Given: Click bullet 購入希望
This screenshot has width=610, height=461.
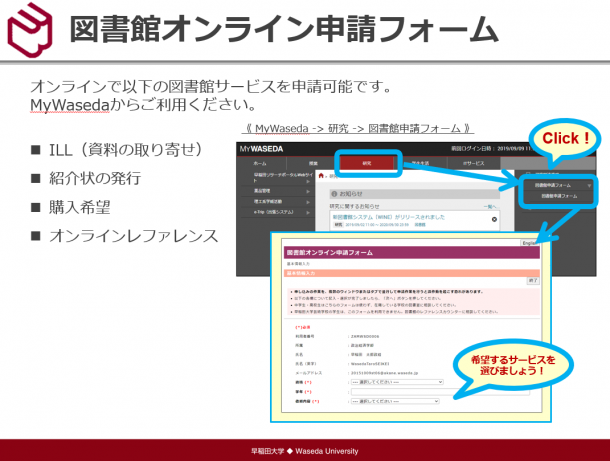Looking at the screenshot, I should click(x=80, y=207).
